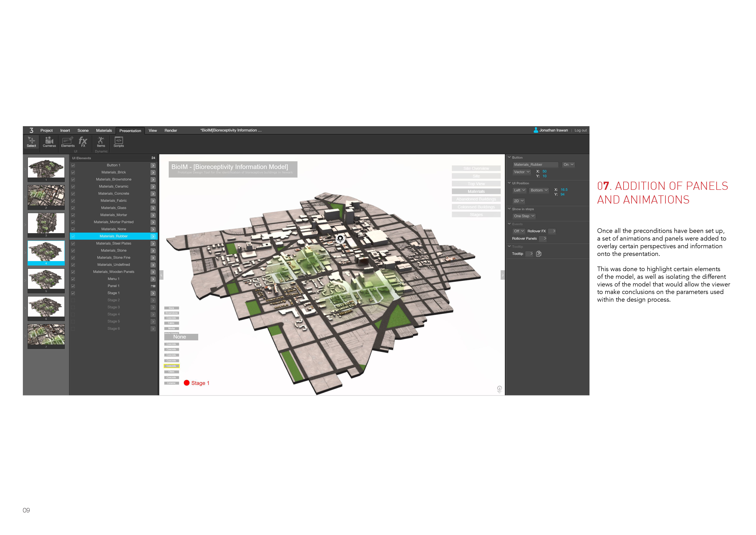The height and width of the screenshot is (535, 756).
Task: Select the Cameras tool icon
Action: point(49,142)
